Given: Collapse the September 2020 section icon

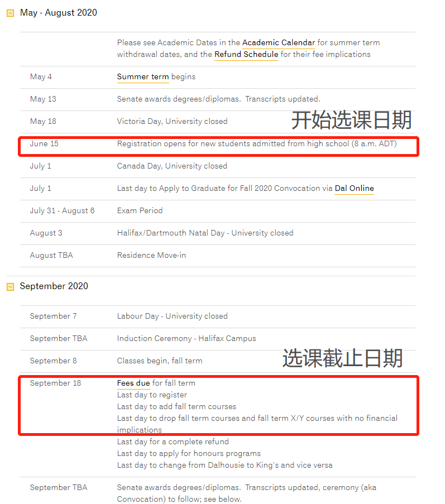Looking at the screenshot, I should [x=10, y=287].
